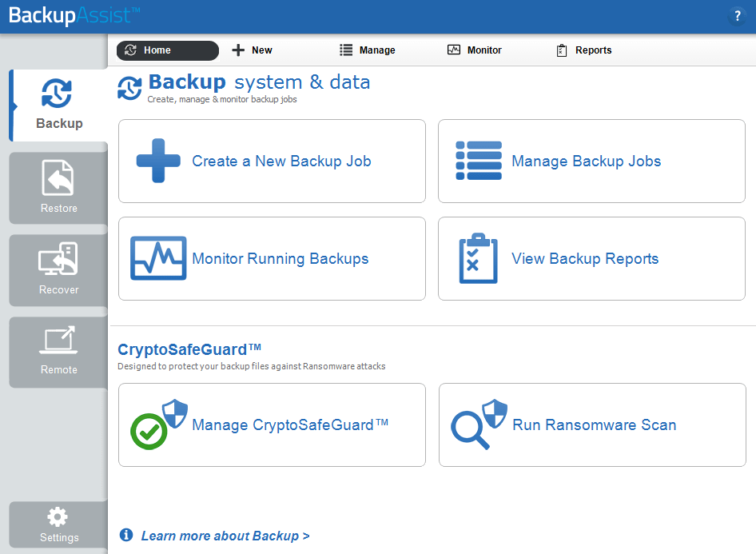Open the Manage tab in the navigation
The height and width of the screenshot is (554, 756).
tap(367, 50)
